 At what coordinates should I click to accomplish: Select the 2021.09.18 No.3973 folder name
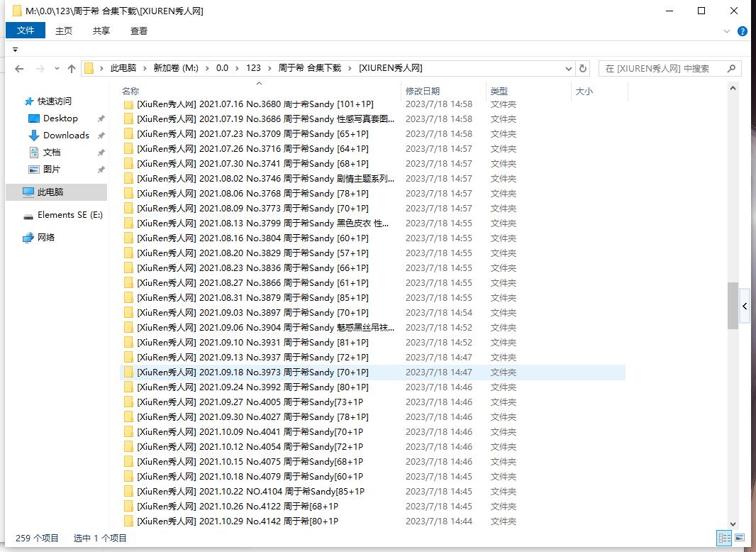(252, 372)
